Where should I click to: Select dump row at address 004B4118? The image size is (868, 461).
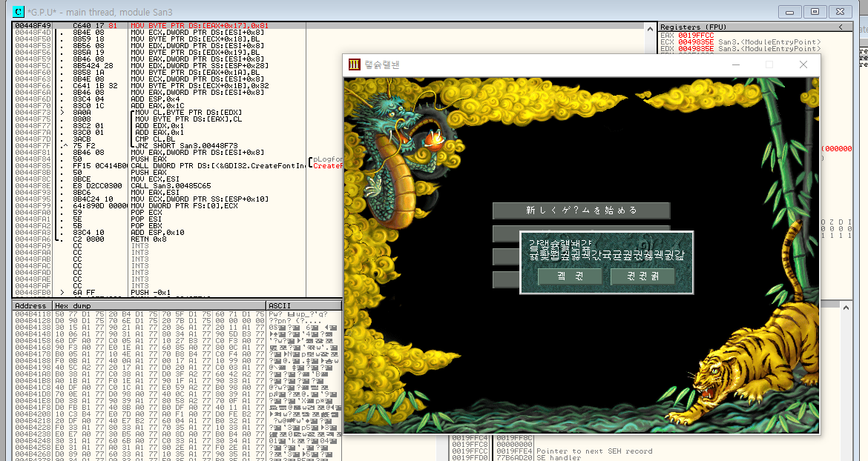177,314
